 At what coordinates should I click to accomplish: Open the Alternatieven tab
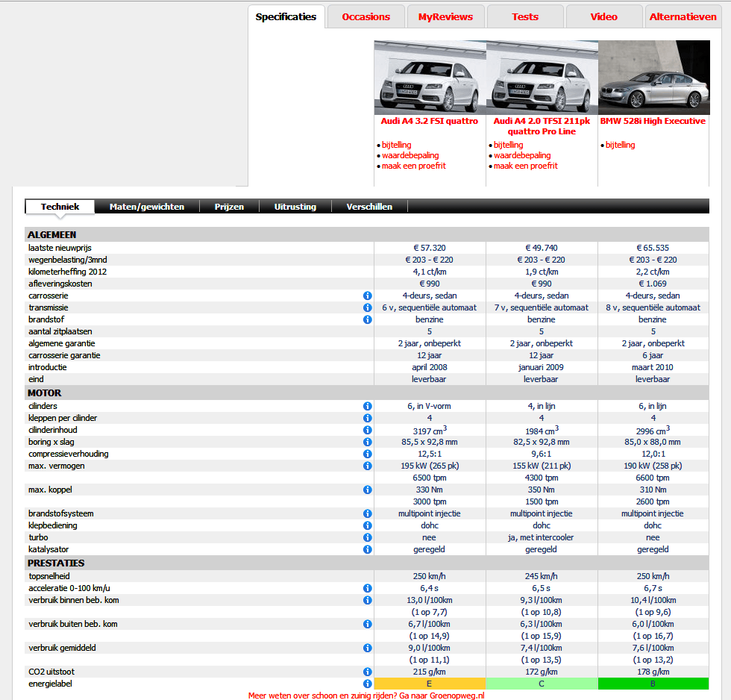tap(683, 16)
